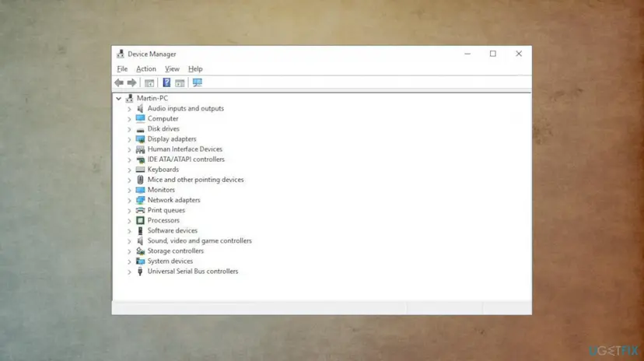644x361 pixels.
Task: Select the System devices label
Action: coord(170,261)
